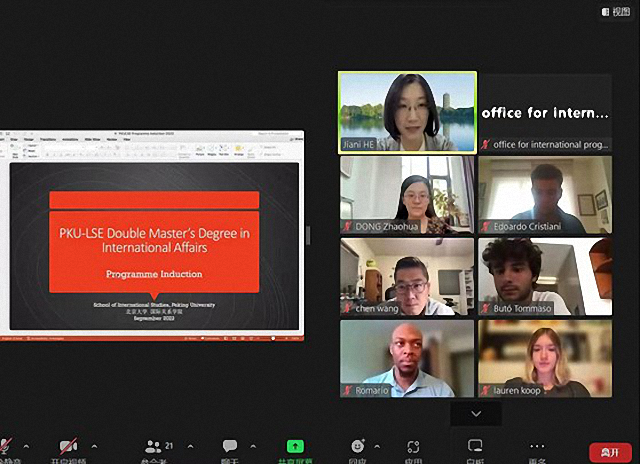
Task: Expand video options arrow beside the camera
Action: pos(94,446)
